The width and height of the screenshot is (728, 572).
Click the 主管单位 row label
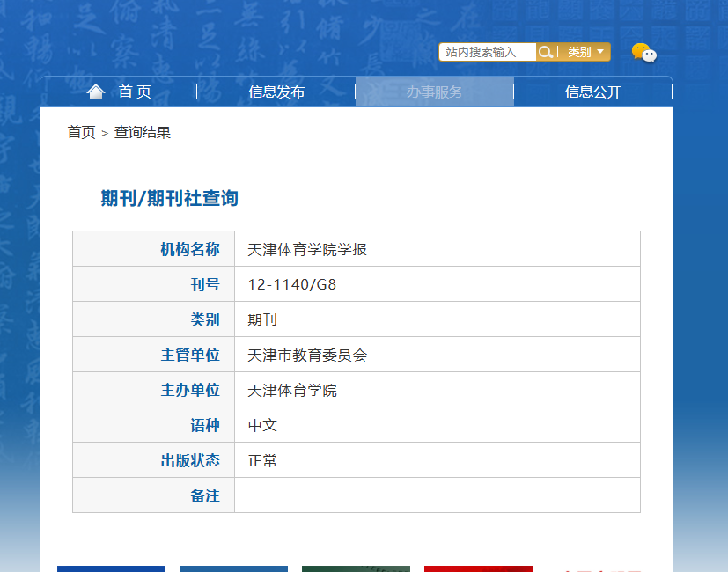(x=190, y=355)
